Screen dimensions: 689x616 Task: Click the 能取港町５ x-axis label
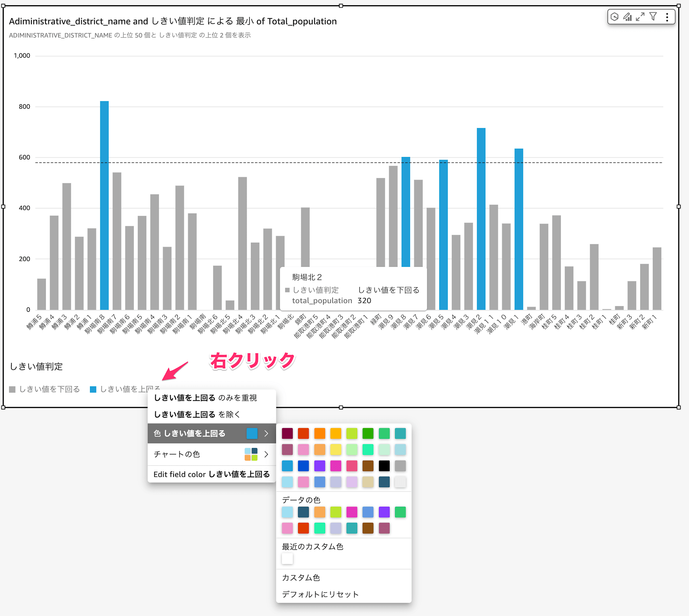pyautogui.click(x=306, y=326)
